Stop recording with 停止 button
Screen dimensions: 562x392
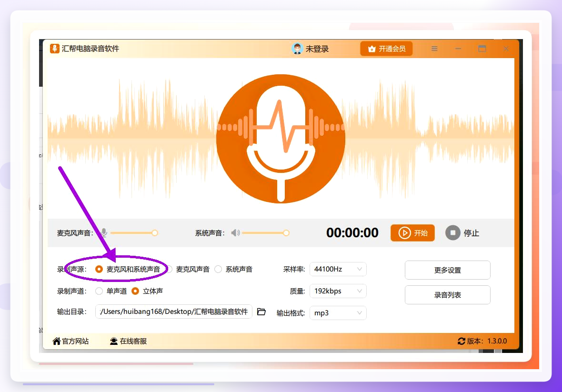tap(462, 233)
